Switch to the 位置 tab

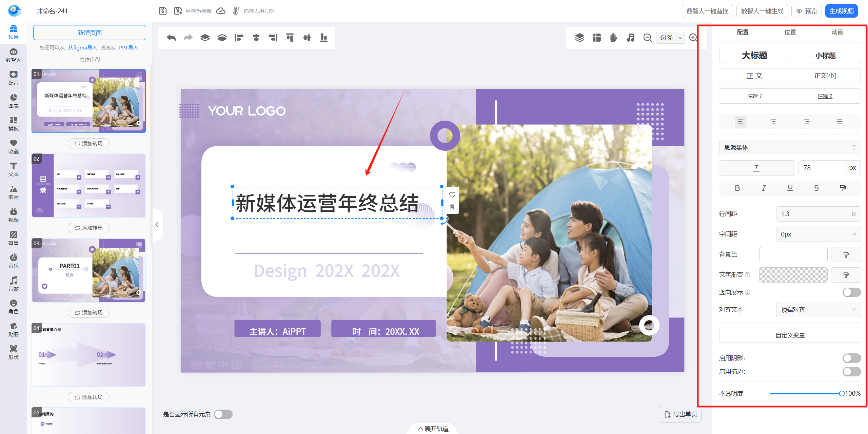click(x=790, y=32)
